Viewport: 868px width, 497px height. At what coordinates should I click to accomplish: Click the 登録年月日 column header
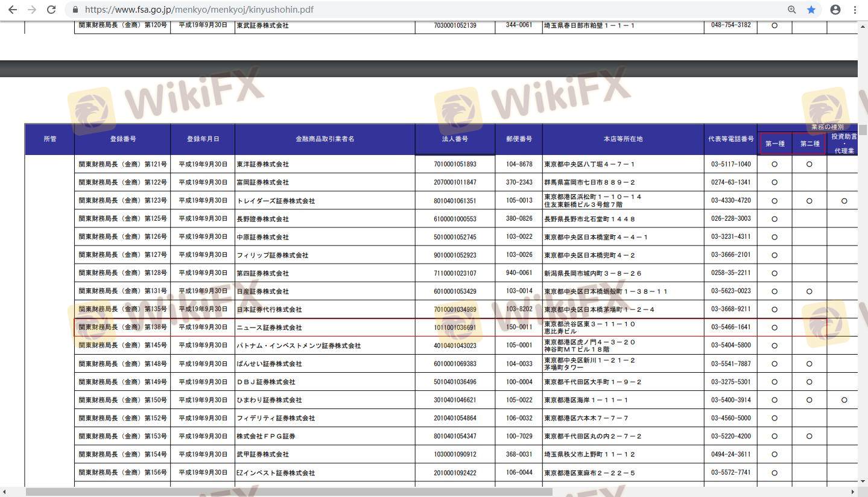(203, 139)
